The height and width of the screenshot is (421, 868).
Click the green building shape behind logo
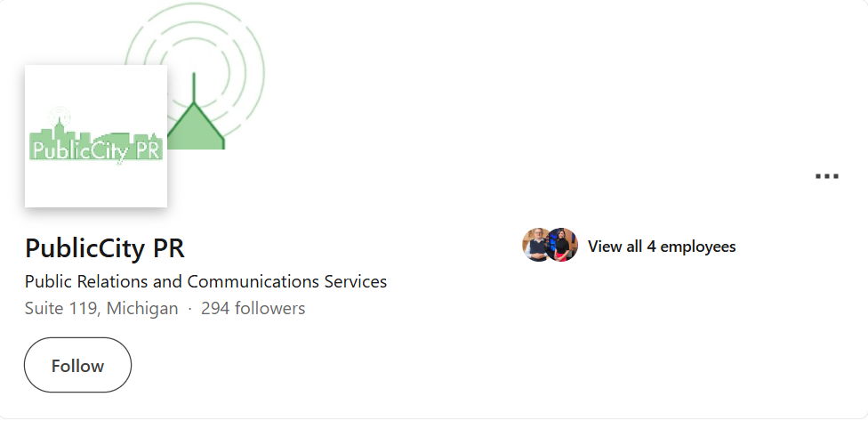[x=196, y=126]
